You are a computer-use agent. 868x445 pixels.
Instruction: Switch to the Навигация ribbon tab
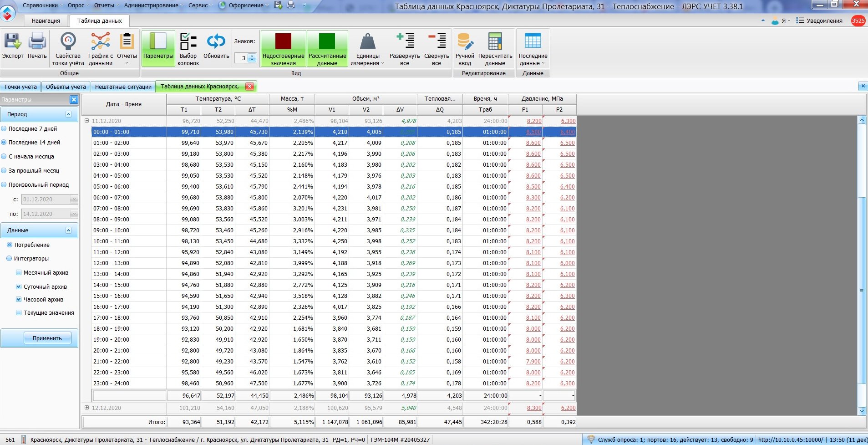coord(46,21)
